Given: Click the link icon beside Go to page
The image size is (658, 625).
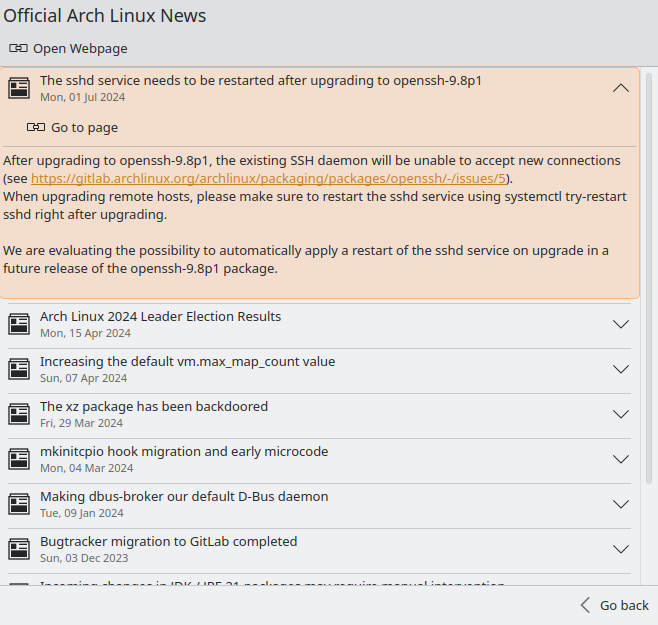Looking at the screenshot, I should click(36, 127).
